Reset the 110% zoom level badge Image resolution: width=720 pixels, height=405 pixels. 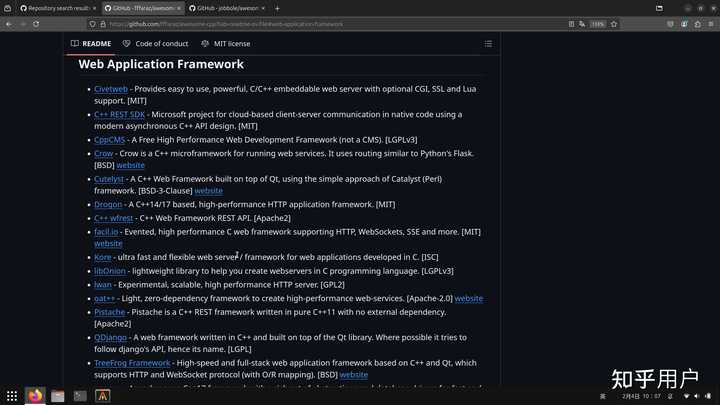click(597, 24)
